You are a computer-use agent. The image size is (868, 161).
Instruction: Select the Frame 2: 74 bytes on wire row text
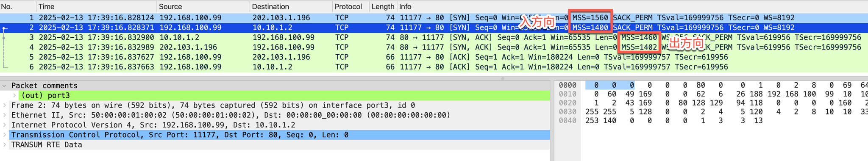213,105
